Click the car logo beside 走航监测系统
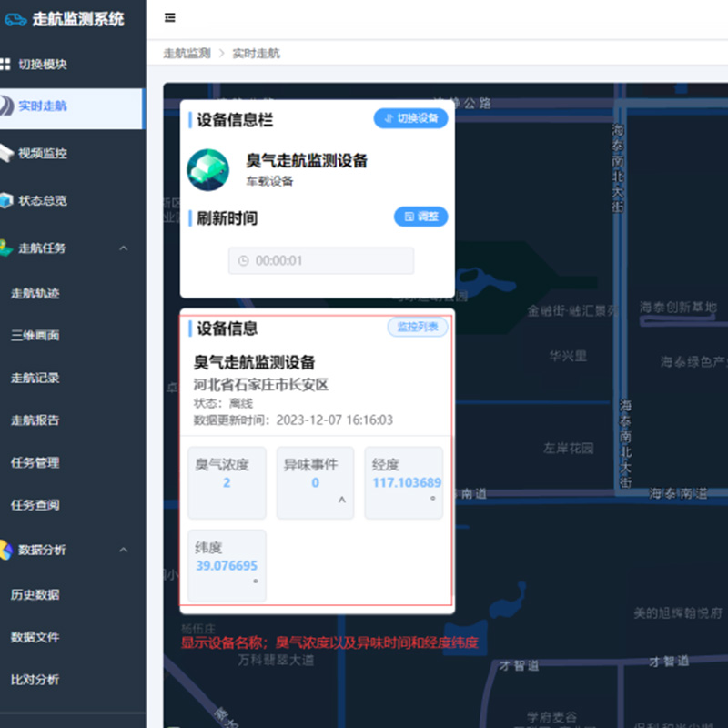 coord(15,19)
